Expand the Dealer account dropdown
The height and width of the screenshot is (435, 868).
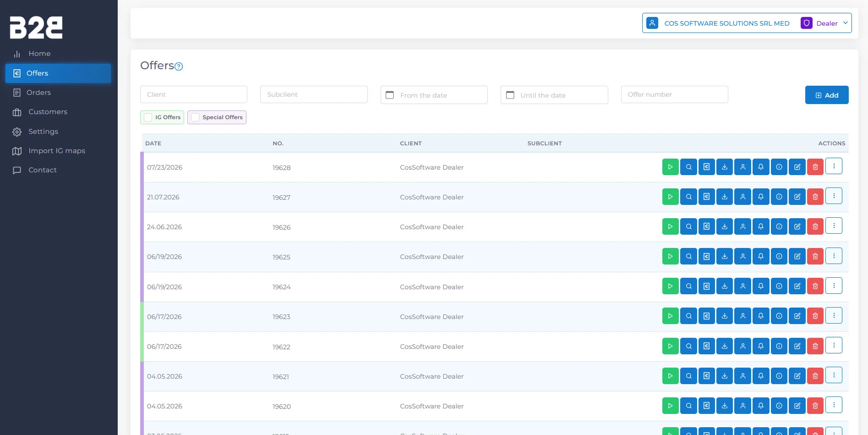pos(826,23)
